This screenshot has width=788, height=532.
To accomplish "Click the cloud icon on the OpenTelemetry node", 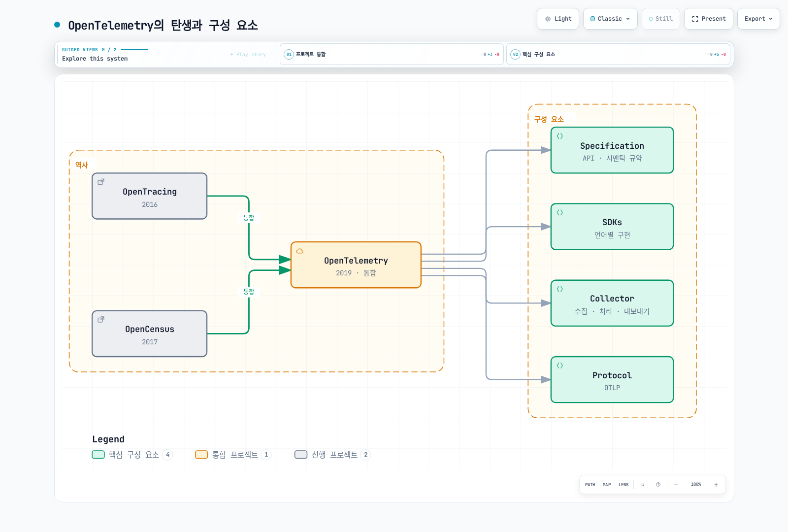I will click(299, 251).
